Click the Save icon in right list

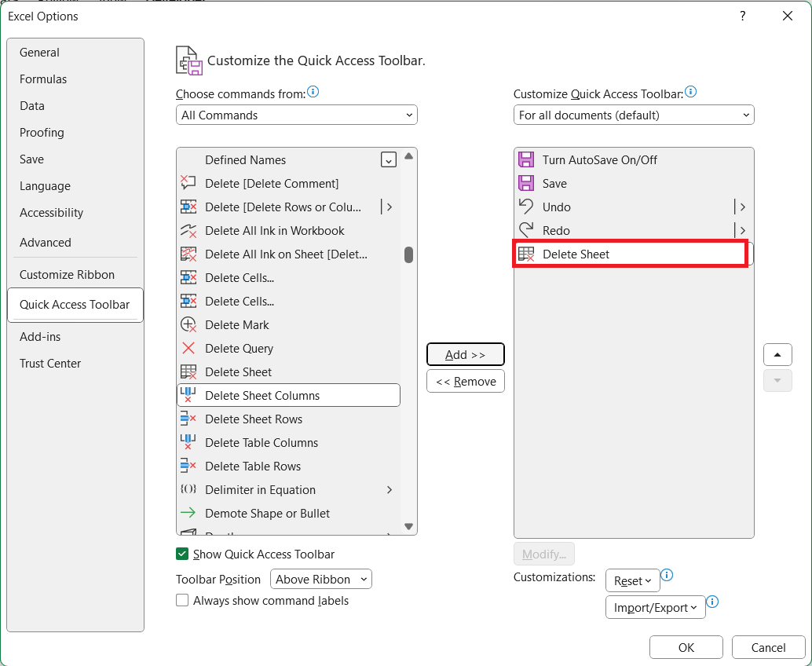pos(526,183)
